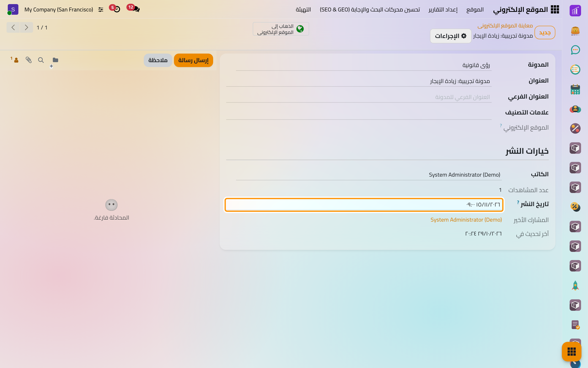The width and height of the screenshot is (588, 368).
Task: Click the orange floating apps grid button
Action: point(571,351)
